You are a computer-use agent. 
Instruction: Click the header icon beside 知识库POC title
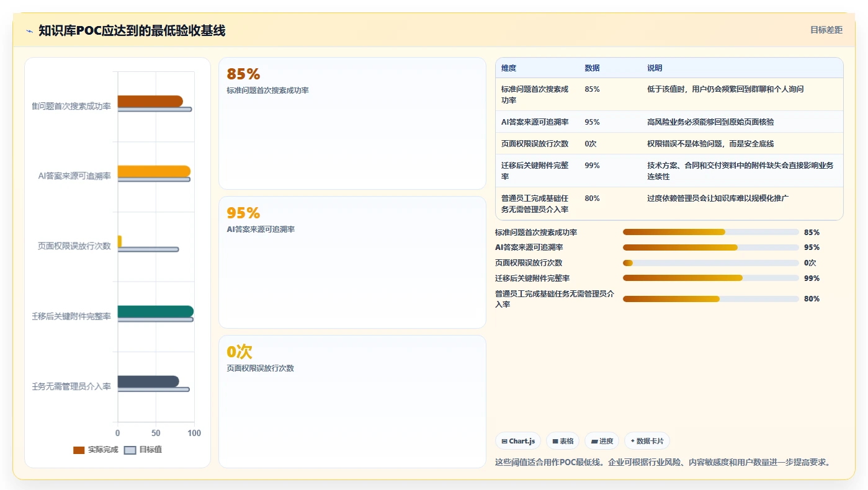click(x=29, y=31)
